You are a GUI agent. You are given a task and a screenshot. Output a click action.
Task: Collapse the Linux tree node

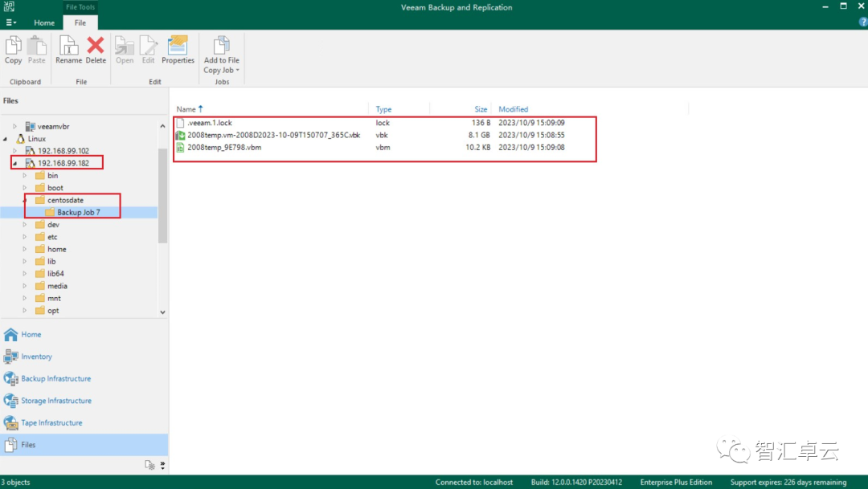point(6,139)
